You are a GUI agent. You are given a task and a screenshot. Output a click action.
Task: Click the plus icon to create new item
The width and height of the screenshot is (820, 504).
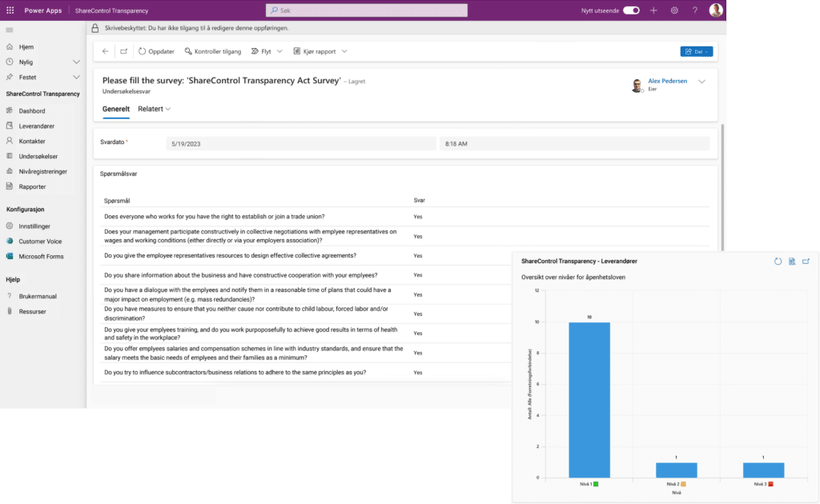655,10
